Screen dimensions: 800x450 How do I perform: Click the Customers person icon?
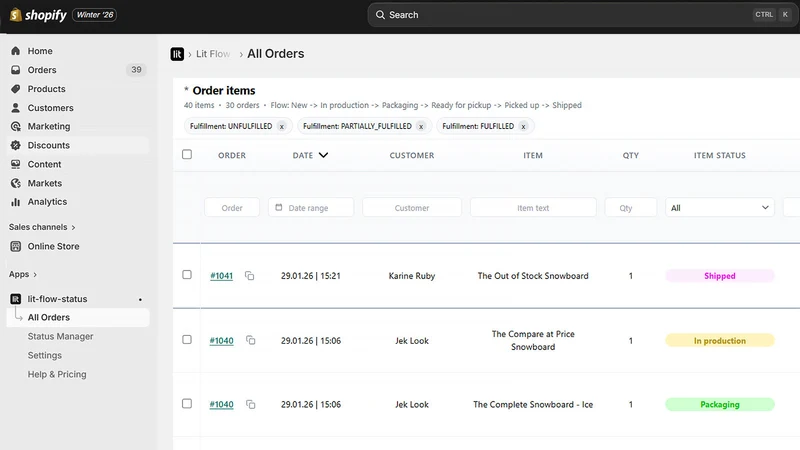(x=16, y=108)
